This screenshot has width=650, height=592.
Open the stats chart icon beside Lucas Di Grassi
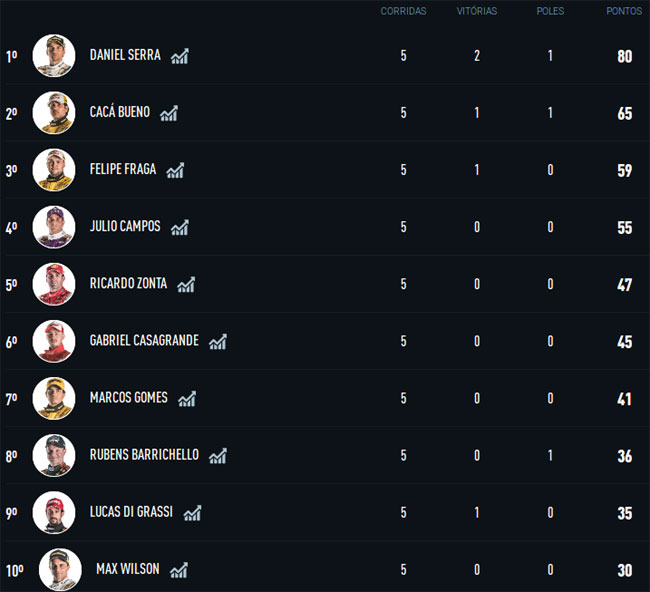click(192, 513)
